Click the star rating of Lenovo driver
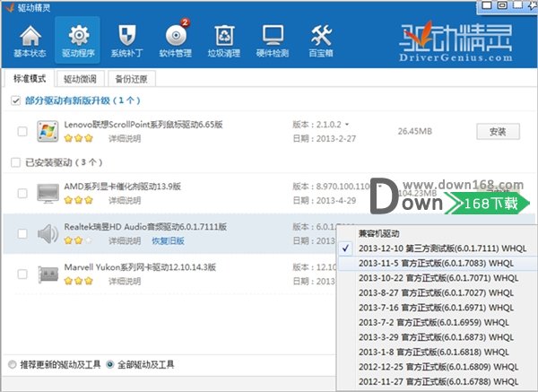This screenshot has width=538, height=392. (79, 138)
